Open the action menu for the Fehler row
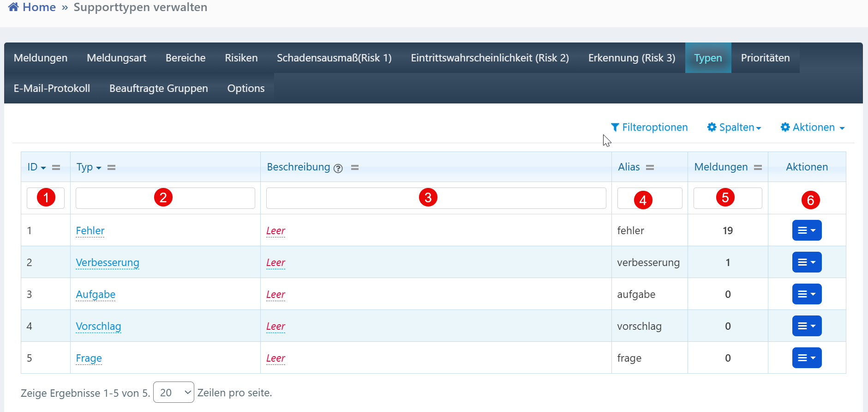Image resolution: width=868 pixels, height=412 pixels. click(807, 230)
